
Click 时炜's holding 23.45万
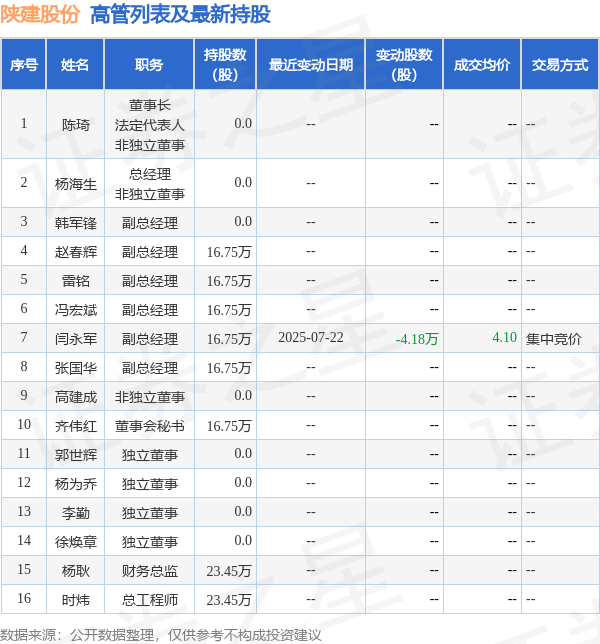229,600
